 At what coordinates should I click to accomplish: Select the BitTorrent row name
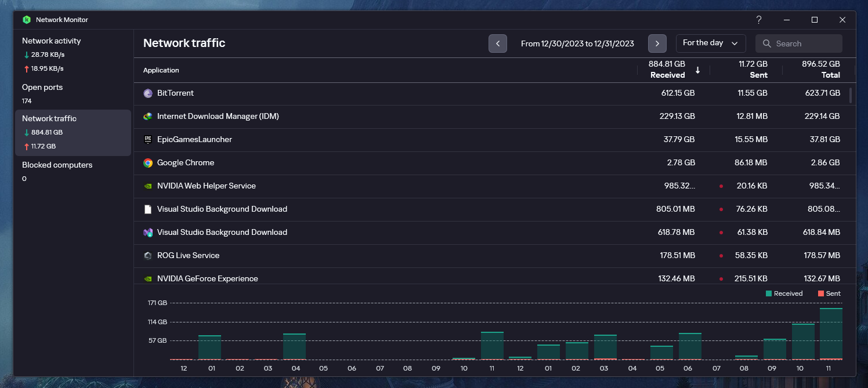[175, 93]
